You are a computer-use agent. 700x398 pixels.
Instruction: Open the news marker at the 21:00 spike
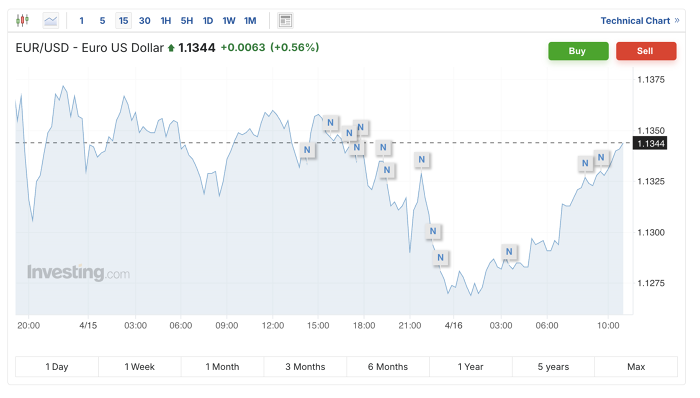point(422,159)
